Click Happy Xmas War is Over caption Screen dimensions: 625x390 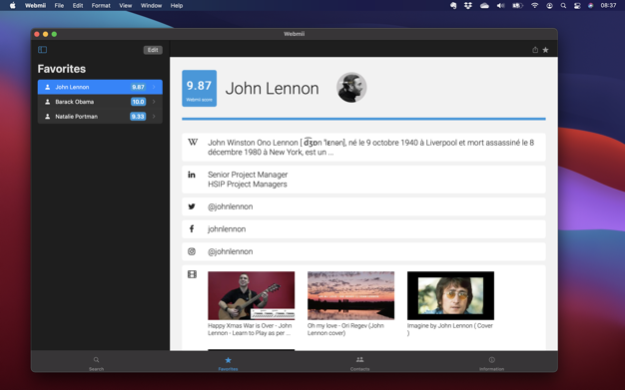pos(250,329)
